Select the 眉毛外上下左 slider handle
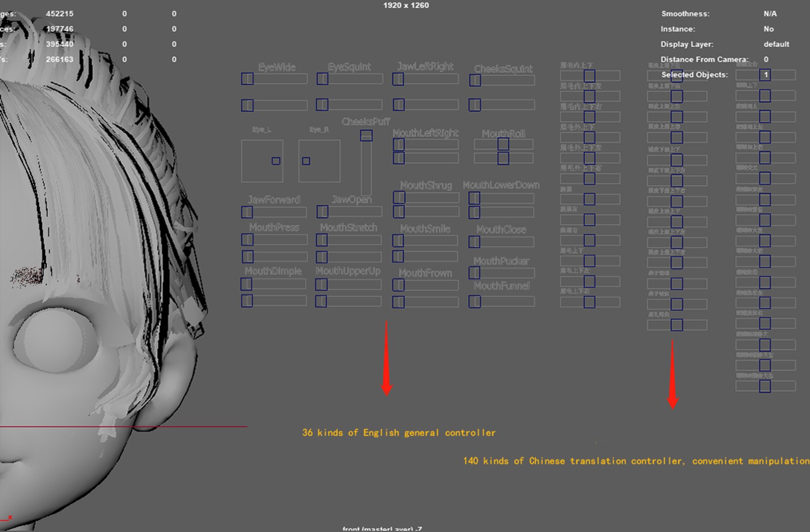 [x=589, y=158]
